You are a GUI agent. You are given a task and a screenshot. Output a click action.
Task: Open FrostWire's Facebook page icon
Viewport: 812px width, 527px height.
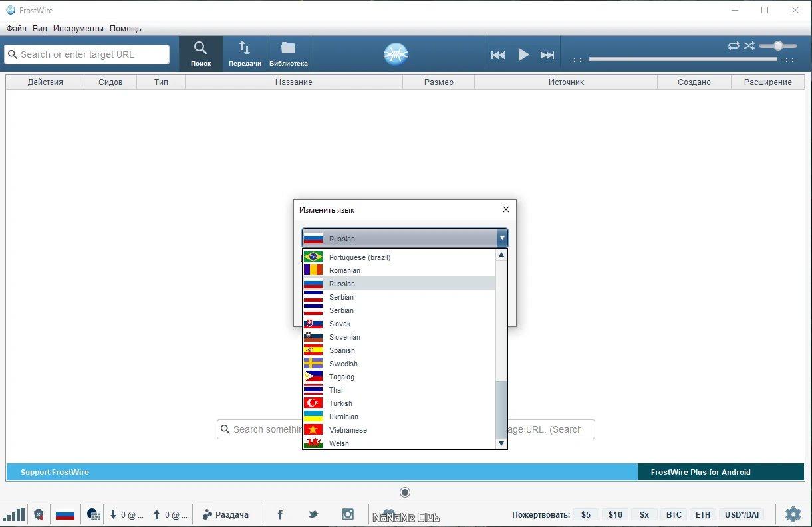pos(280,514)
